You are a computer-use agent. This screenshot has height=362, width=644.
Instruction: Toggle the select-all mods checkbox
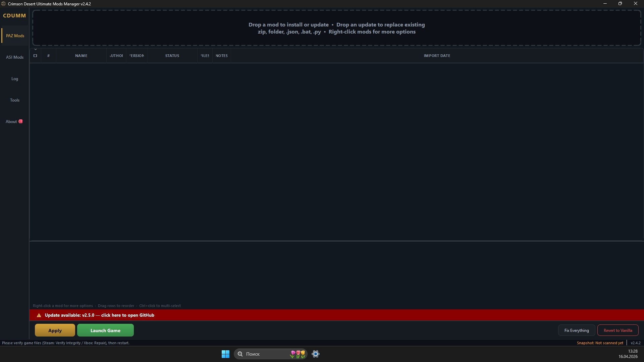pyautogui.click(x=35, y=56)
